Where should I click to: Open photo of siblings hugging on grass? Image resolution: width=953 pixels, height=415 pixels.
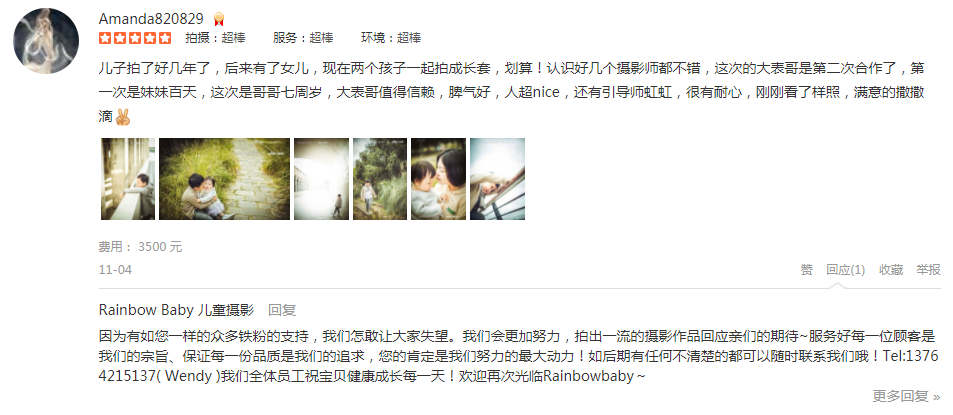224,179
